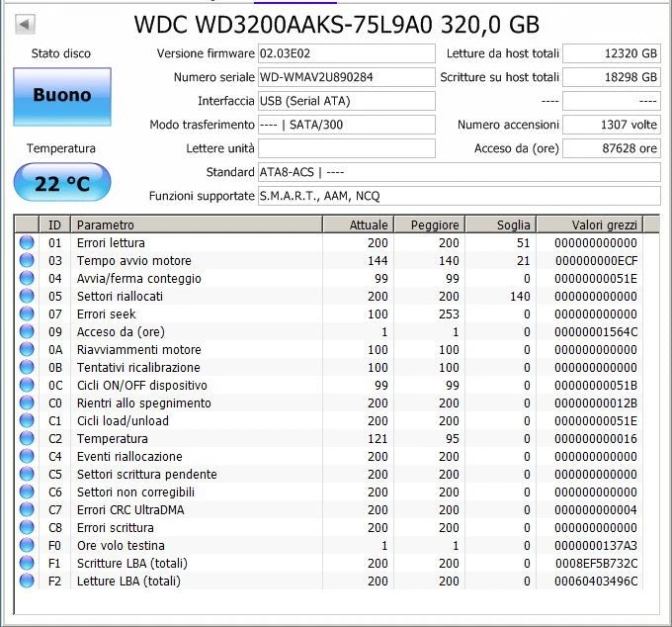This screenshot has width=672, height=627.
Task: Select the status orb of Letture LBA (totali)
Action: click(27, 581)
